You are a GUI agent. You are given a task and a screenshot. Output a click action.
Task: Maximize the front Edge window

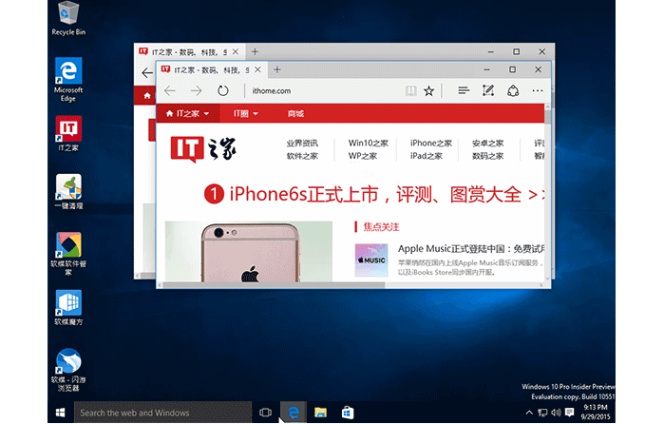point(512,69)
